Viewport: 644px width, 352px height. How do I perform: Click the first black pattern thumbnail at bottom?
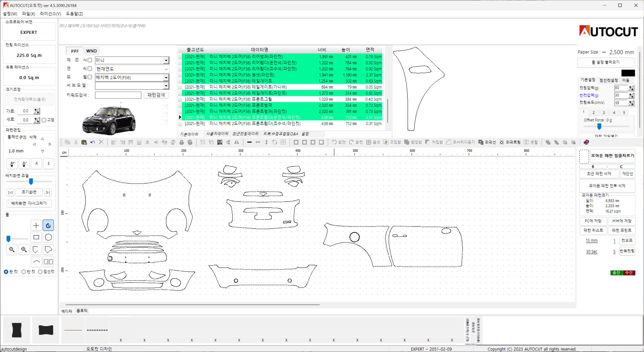coord(17,330)
